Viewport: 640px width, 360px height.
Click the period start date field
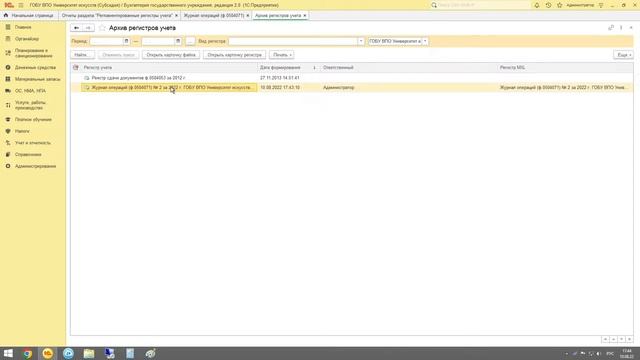[x=106, y=41]
